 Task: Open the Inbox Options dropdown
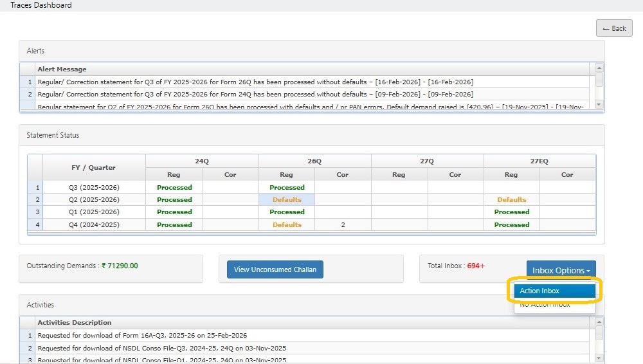(x=561, y=271)
